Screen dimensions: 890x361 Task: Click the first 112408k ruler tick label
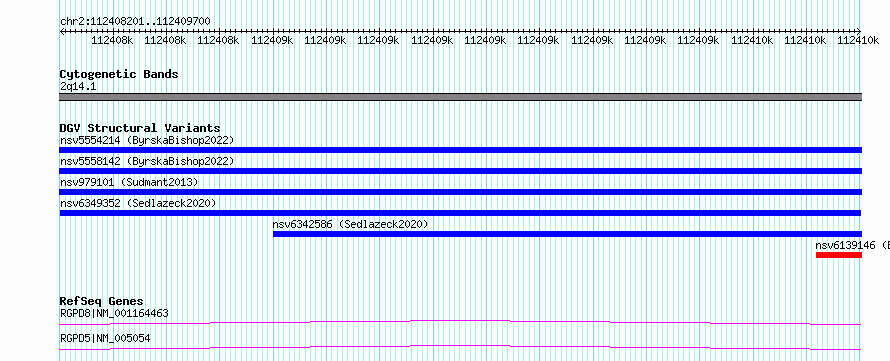(x=112, y=40)
